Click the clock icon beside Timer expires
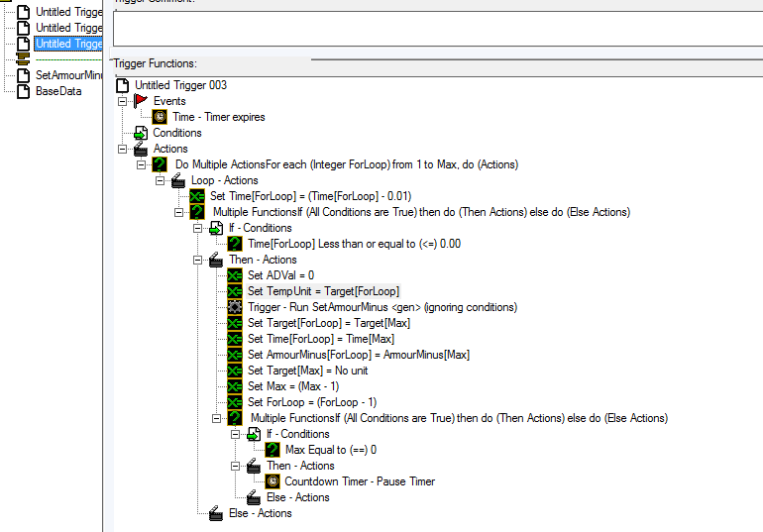This screenshot has height=532, width=763. click(x=160, y=117)
